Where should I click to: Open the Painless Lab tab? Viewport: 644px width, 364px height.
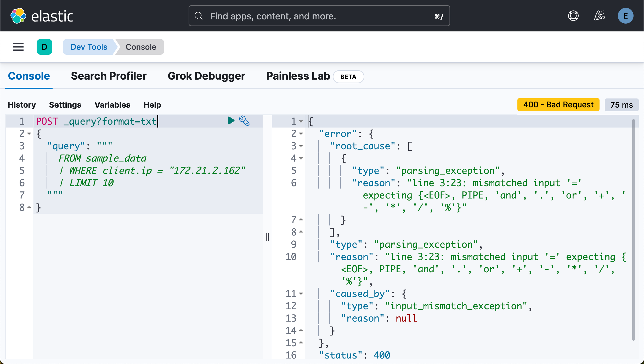click(298, 76)
